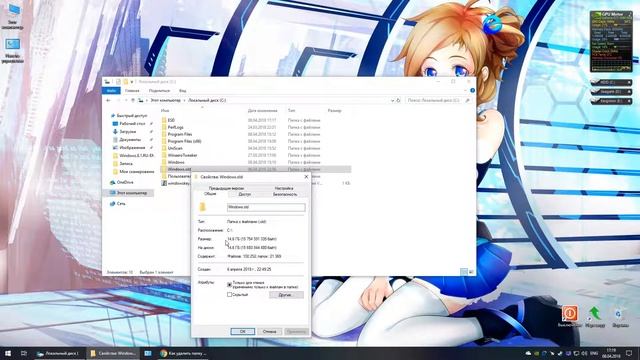Close the Windows.old properties dialog
The image size is (640, 360).
[x=306, y=177]
